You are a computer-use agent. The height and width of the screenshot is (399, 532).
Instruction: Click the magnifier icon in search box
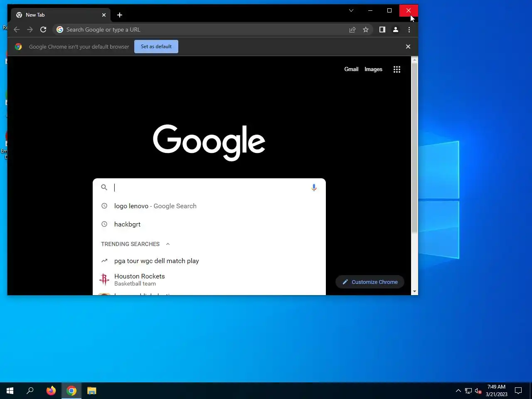tap(104, 187)
